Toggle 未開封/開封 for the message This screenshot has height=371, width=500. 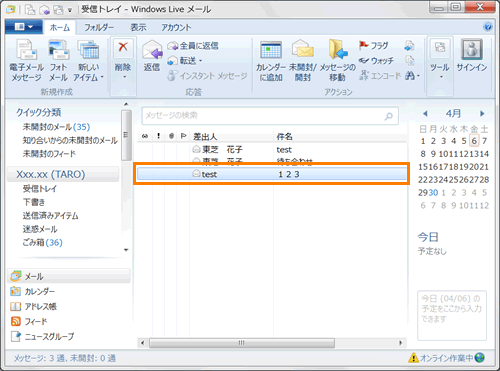(303, 61)
